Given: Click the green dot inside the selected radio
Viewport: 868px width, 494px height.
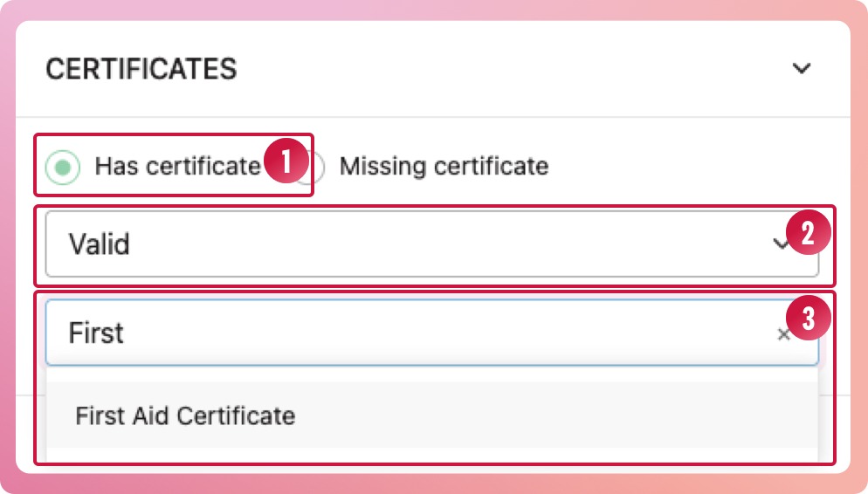Looking at the screenshot, I should (63, 166).
